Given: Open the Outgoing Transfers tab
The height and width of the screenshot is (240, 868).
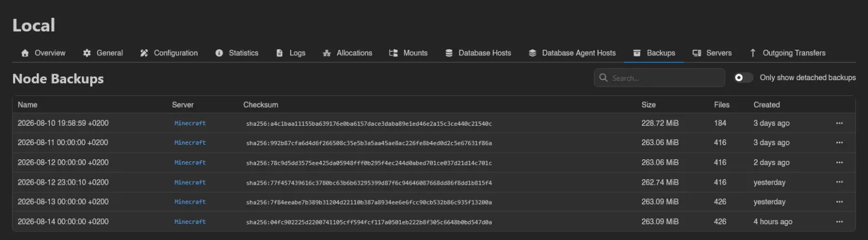Looking at the screenshot, I should click(788, 53).
